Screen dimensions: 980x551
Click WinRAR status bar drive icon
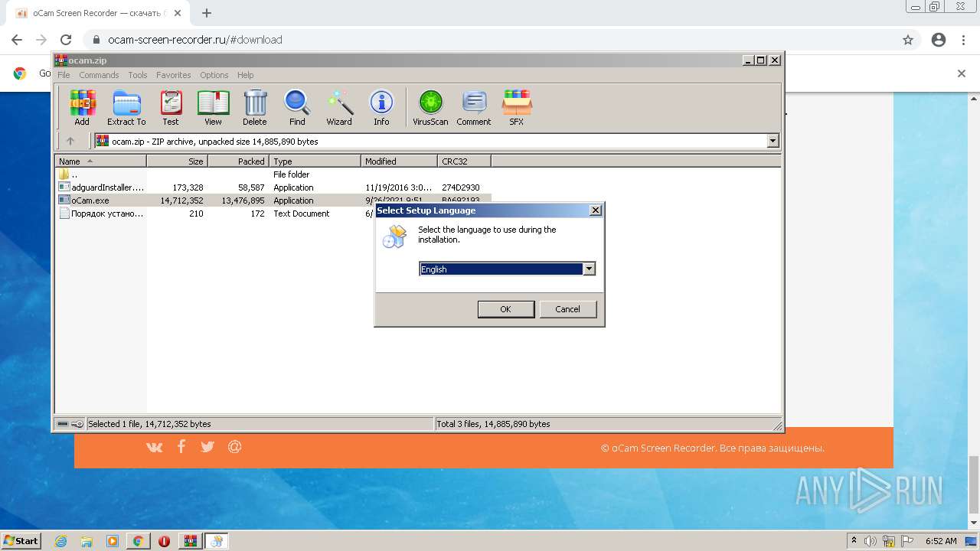(63, 424)
